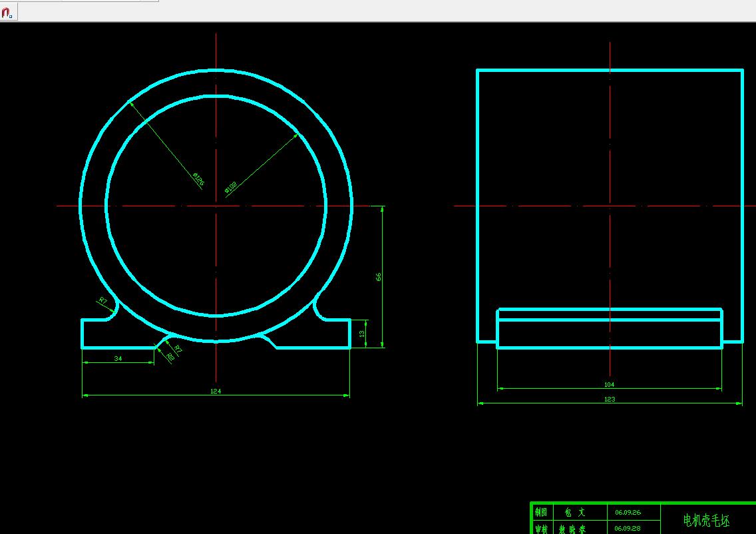The width and height of the screenshot is (756, 534).
Task: Select the base width dimension value 124
Action: (x=216, y=392)
